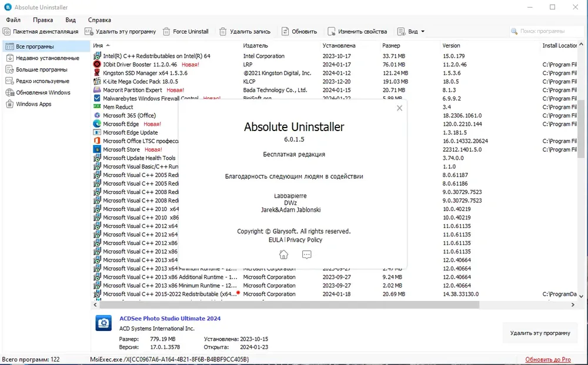Click the Microsoft Edge Update icon
The image size is (588, 365).
tap(97, 132)
